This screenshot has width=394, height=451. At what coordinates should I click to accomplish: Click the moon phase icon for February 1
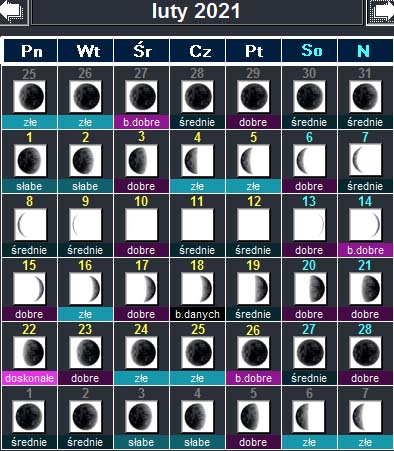pyautogui.click(x=30, y=161)
